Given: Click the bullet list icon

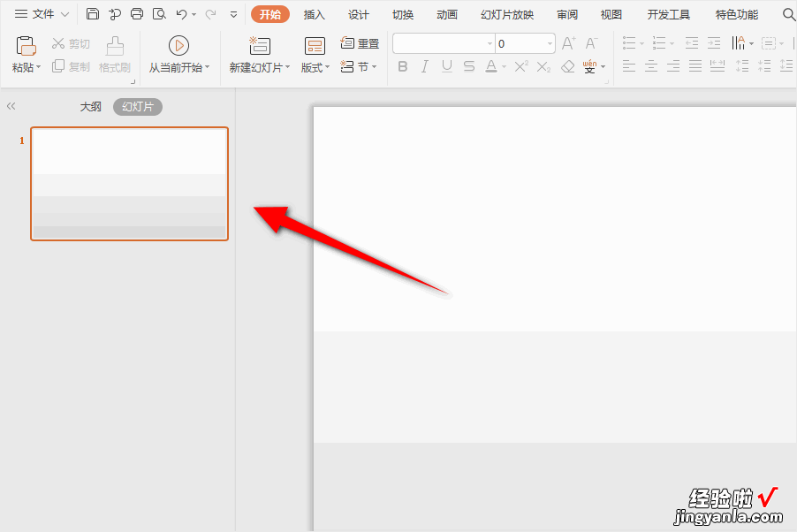Looking at the screenshot, I should click(630, 43).
